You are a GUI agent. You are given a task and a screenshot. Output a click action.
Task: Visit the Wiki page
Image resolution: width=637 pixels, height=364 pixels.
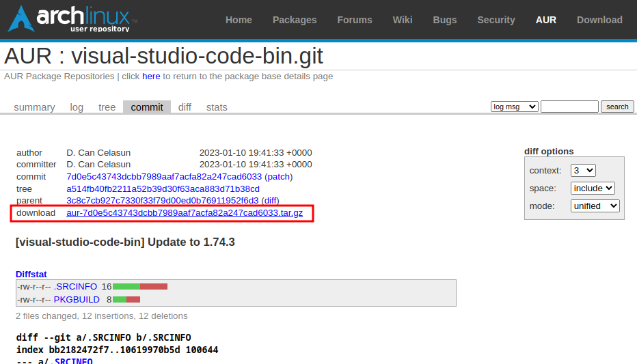[x=402, y=20]
